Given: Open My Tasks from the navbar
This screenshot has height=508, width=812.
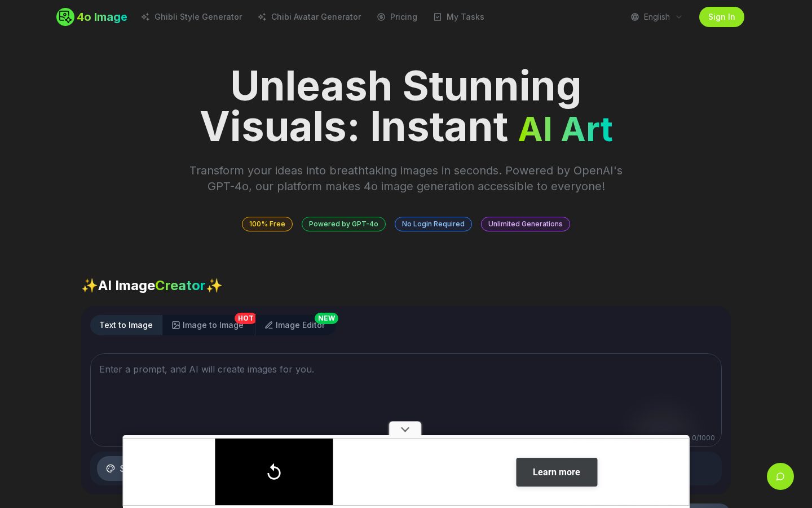Looking at the screenshot, I should [459, 17].
